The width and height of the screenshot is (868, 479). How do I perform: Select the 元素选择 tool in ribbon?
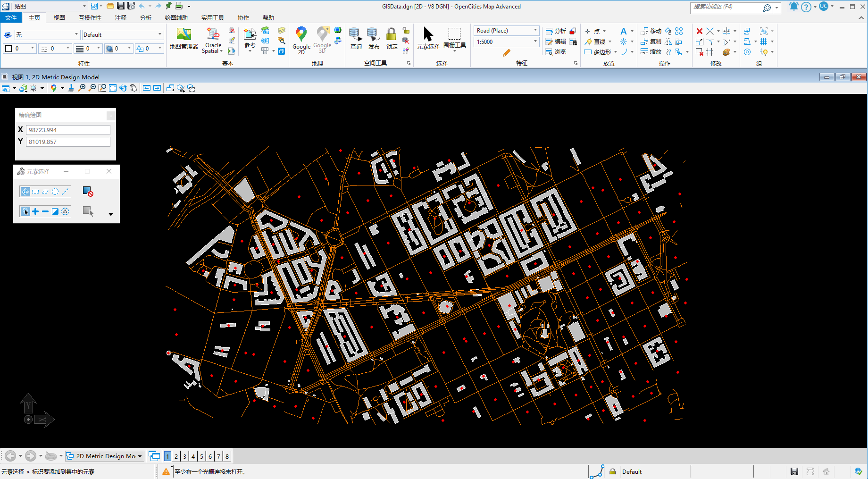pos(428,40)
